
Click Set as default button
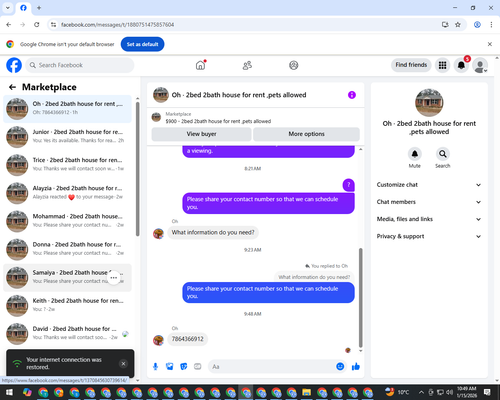pyautogui.click(x=142, y=44)
